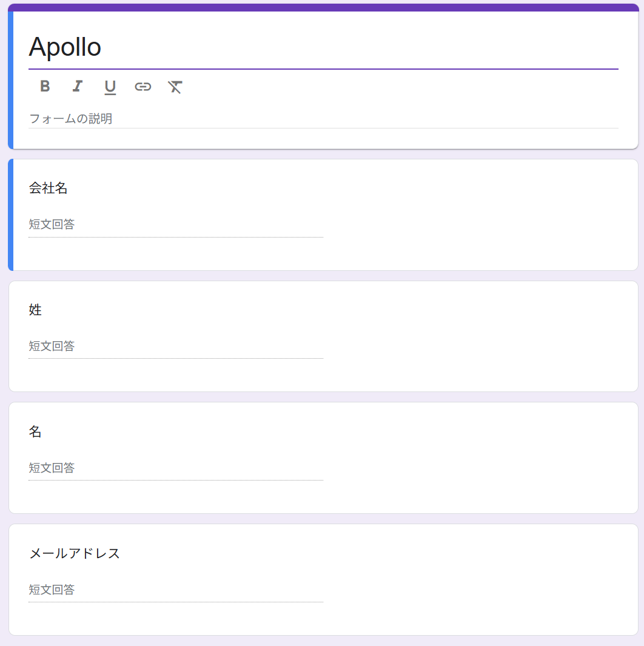Select the 会社名 question title
Image resolution: width=644 pixels, height=646 pixels.
point(49,188)
